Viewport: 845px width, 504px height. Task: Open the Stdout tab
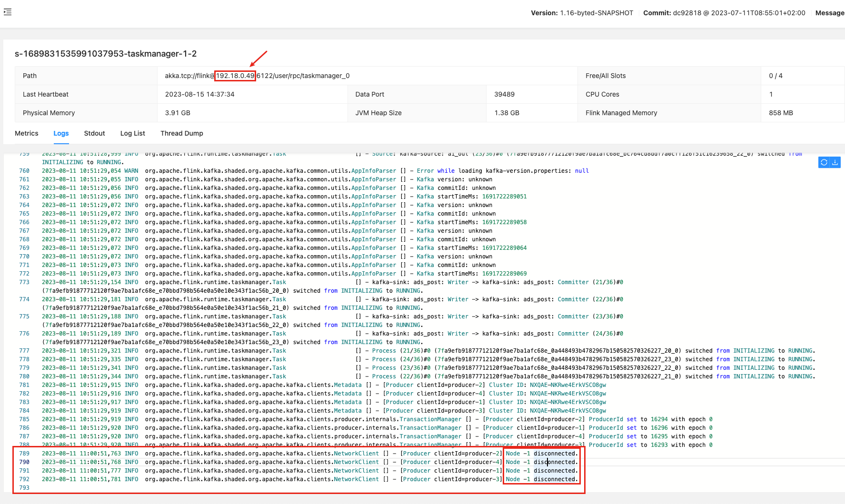94,133
